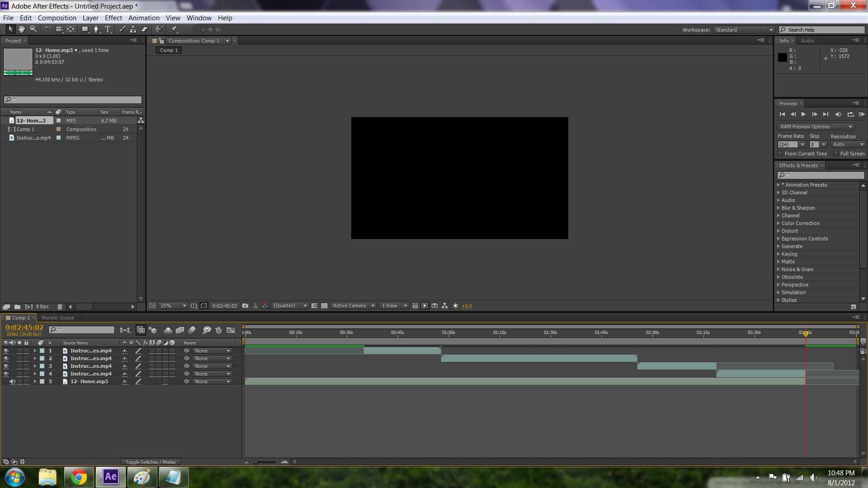This screenshot has width=868, height=488.
Task: Click the Brainstorm icon in timeline
Action: point(207,330)
